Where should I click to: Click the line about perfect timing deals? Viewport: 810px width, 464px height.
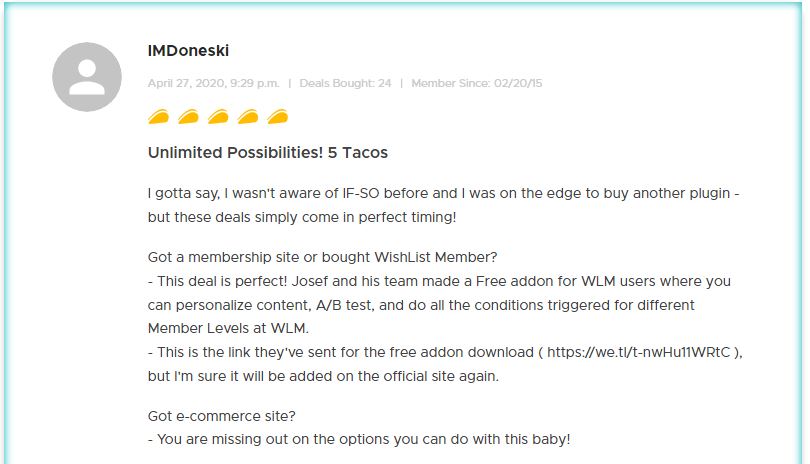click(302, 218)
